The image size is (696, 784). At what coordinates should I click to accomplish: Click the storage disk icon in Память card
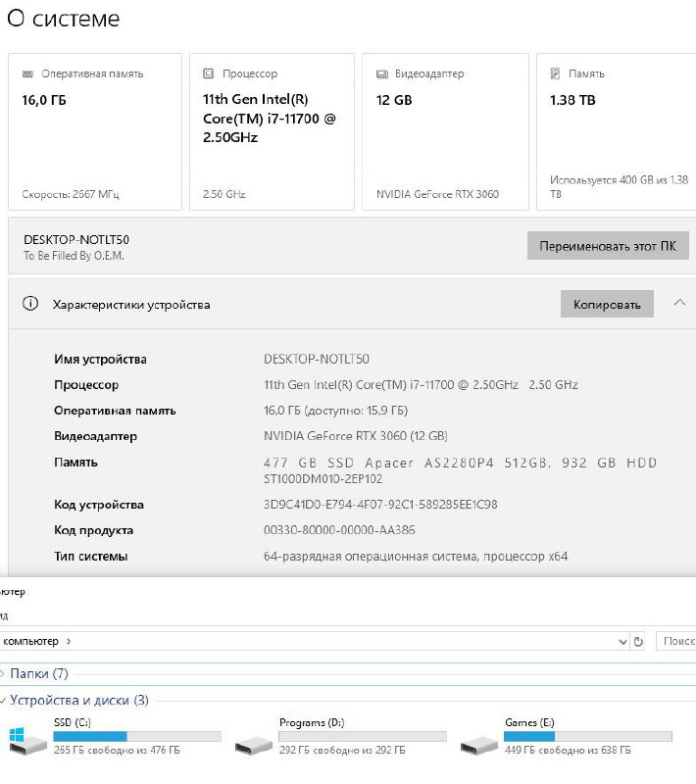click(x=555, y=73)
